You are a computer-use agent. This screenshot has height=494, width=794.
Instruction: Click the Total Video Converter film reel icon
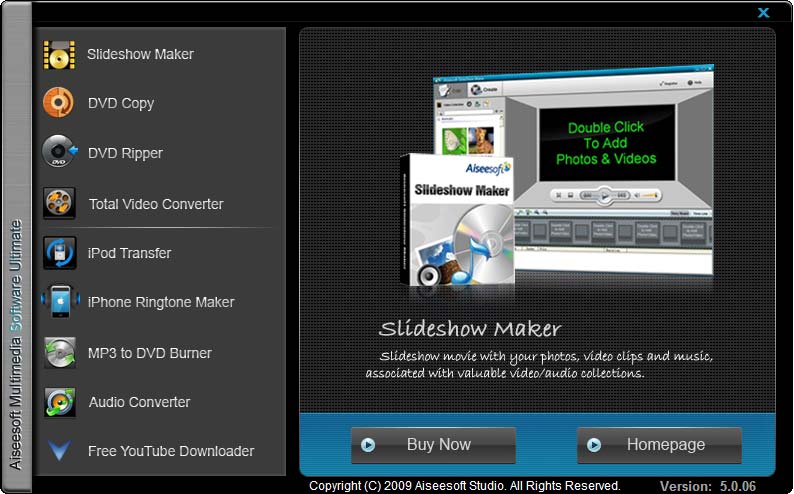click(59, 203)
